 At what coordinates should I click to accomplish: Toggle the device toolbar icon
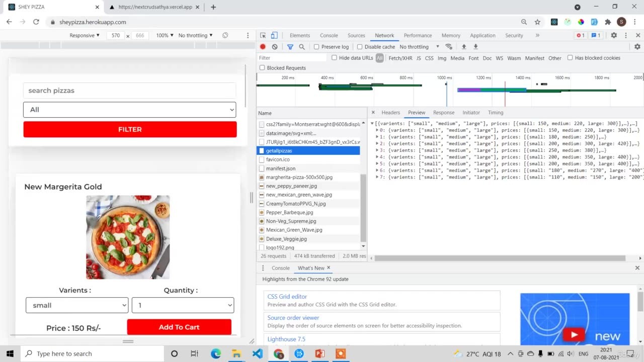(x=274, y=35)
